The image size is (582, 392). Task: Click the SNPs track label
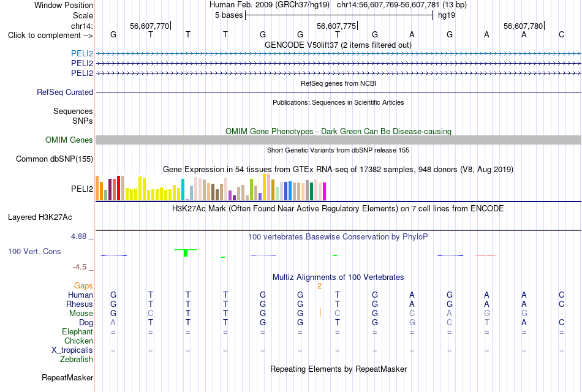pyautogui.click(x=83, y=121)
